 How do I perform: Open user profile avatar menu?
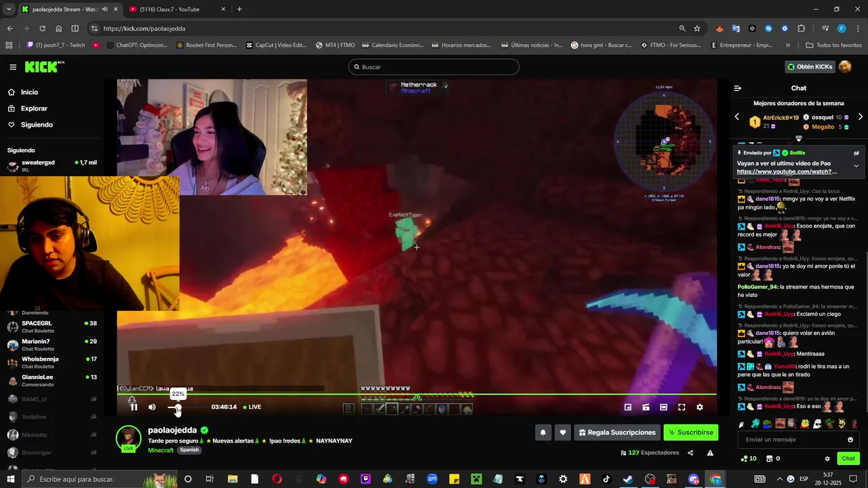coord(845,66)
